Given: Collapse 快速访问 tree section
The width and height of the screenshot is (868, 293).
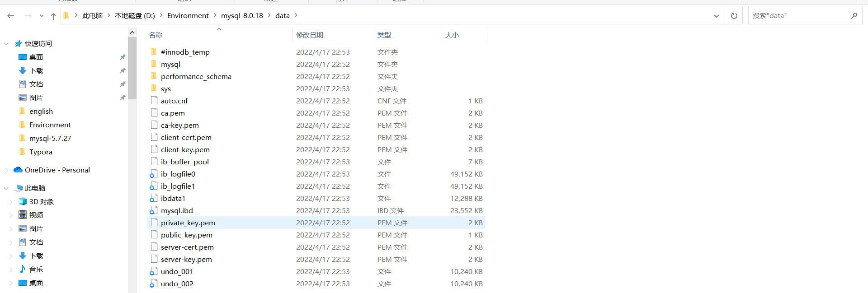Looking at the screenshot, I should tap(6, 44).
